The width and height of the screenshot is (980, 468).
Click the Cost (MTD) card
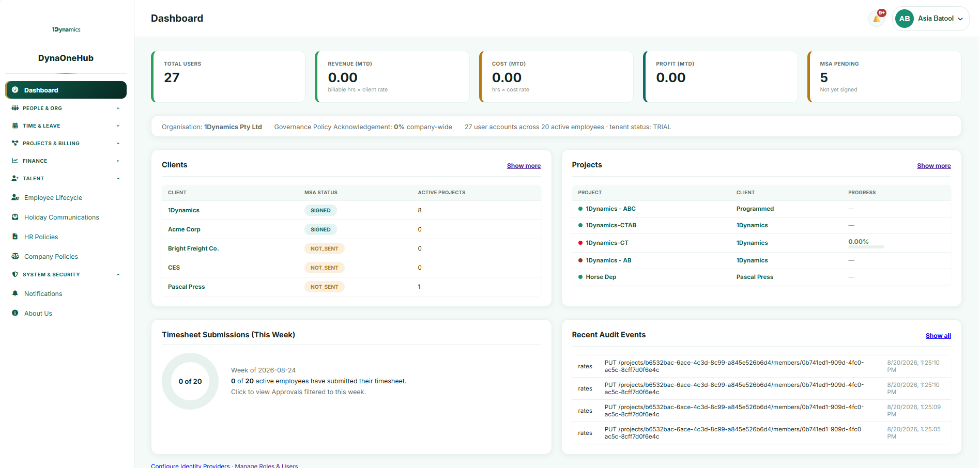tap(556, 76)
